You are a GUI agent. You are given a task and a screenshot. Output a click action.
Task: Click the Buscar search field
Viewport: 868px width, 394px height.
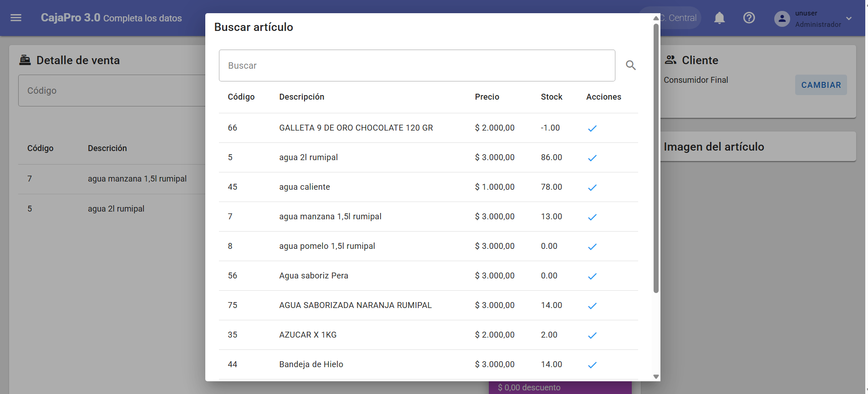click(x=417, y=66)
